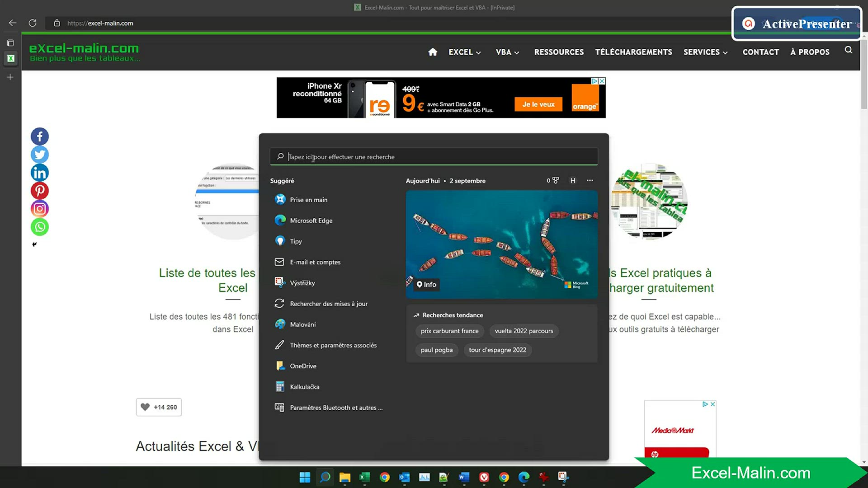Click the LinkedIn share icon
Screen dimensions: 868x488
[x=40, y=173]
